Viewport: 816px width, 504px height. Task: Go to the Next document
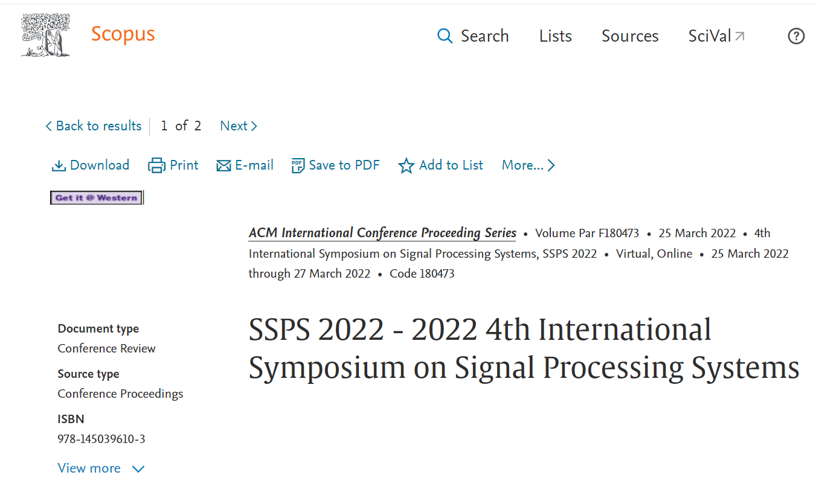[239, 126]
